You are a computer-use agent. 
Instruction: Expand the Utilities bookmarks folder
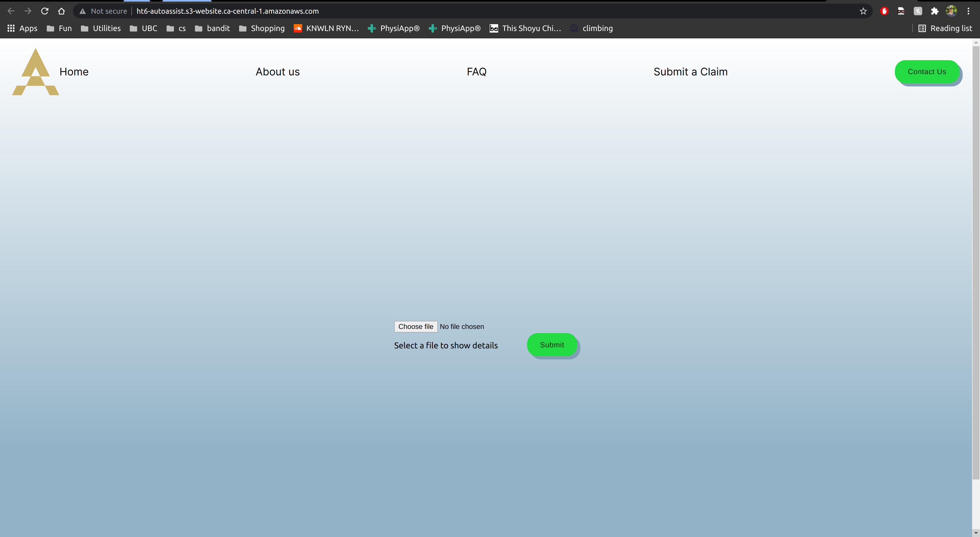(101, 28)
